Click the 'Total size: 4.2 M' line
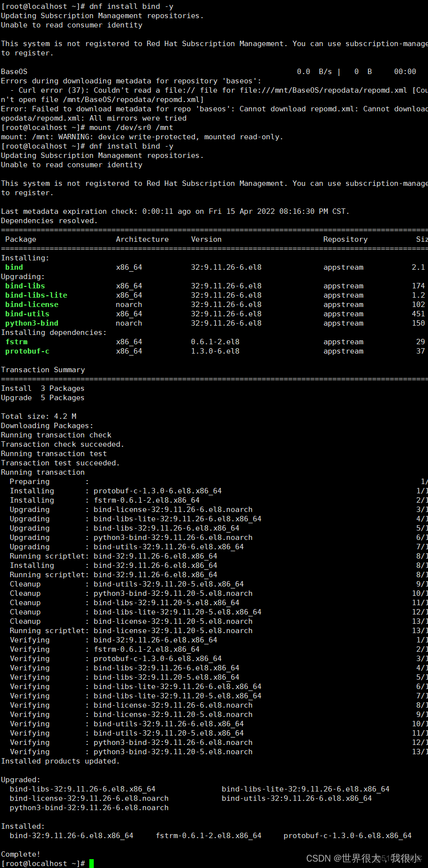Viewport: 428px width, 868px height. click(39, 416)
